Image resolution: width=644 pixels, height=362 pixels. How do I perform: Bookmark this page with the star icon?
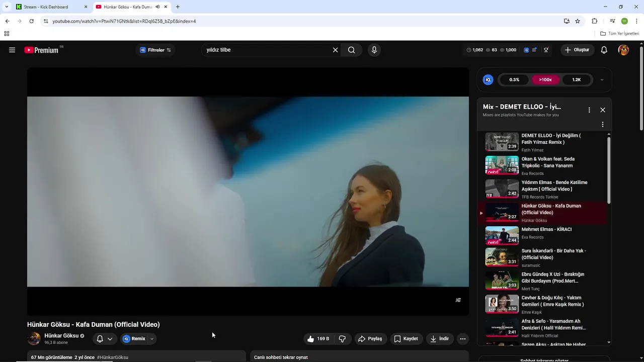[x=578, y=21]
